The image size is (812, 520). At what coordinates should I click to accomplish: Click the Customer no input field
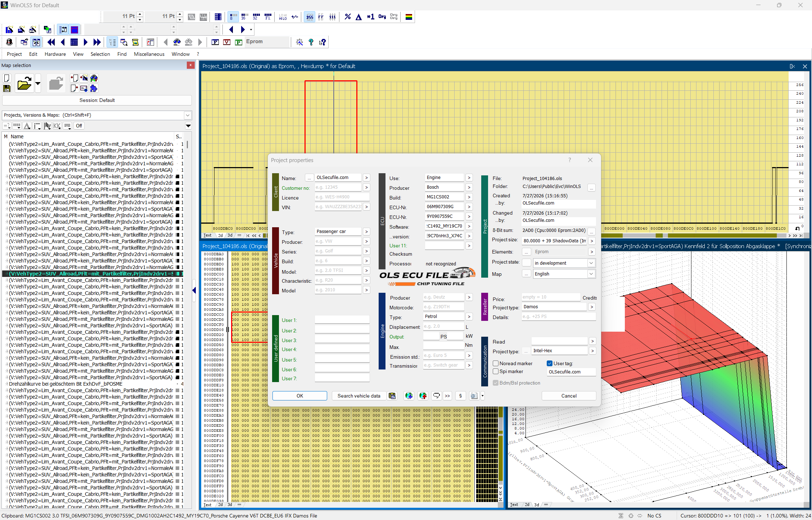[338, 187]
